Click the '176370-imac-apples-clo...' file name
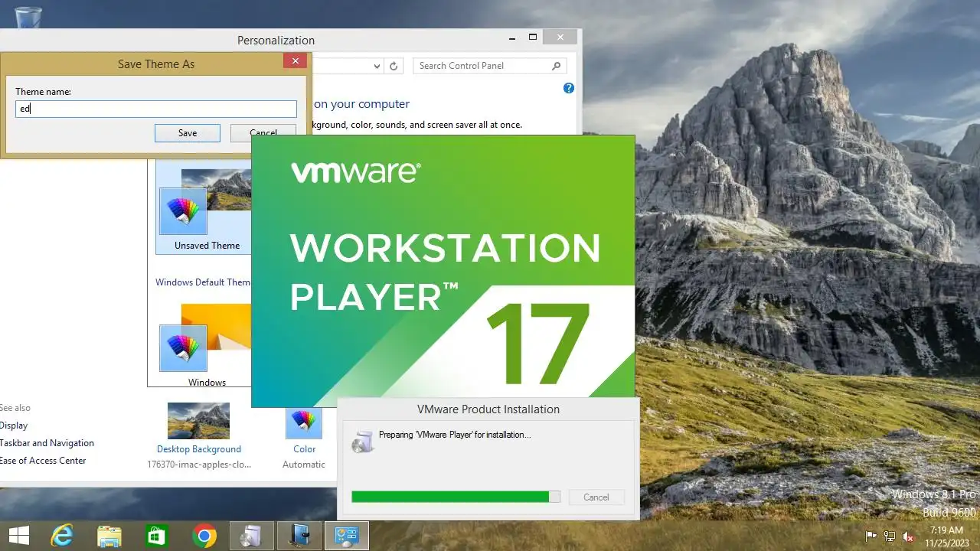Screen dimensions: 980x551 (199, 465)
